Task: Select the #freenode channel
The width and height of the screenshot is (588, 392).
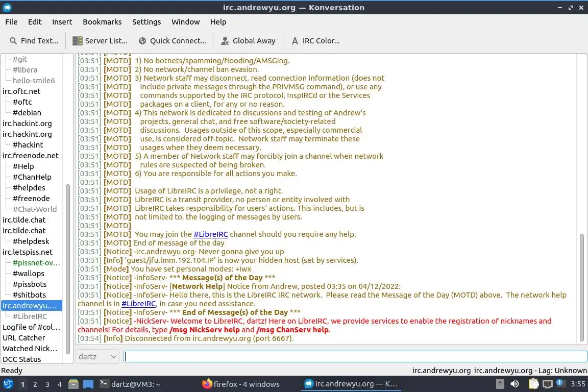Action: tap(31, 199)
